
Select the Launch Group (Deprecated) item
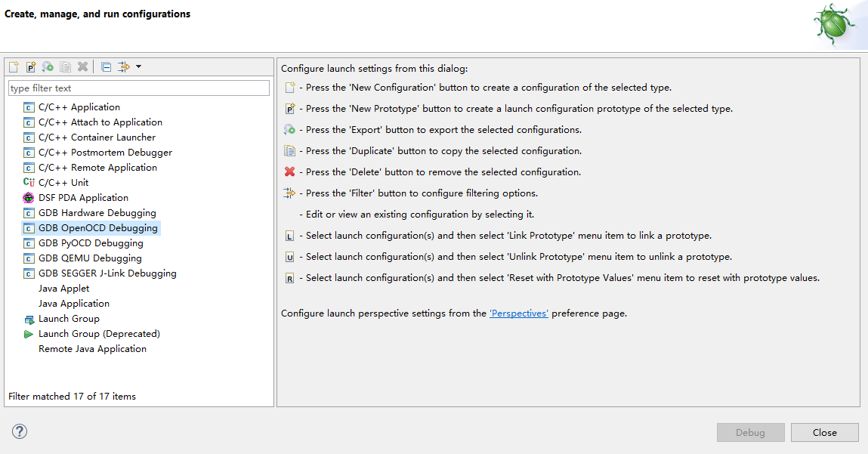click(99, 334)
